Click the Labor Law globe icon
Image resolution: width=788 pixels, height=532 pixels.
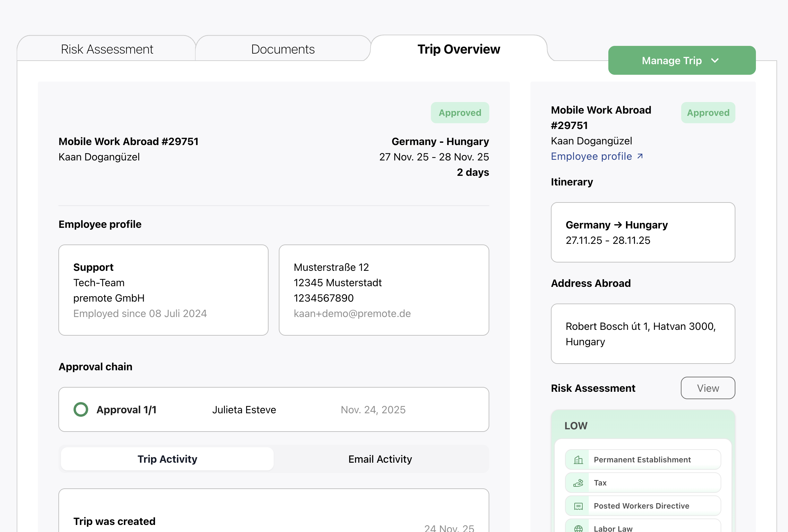point(578,528)
